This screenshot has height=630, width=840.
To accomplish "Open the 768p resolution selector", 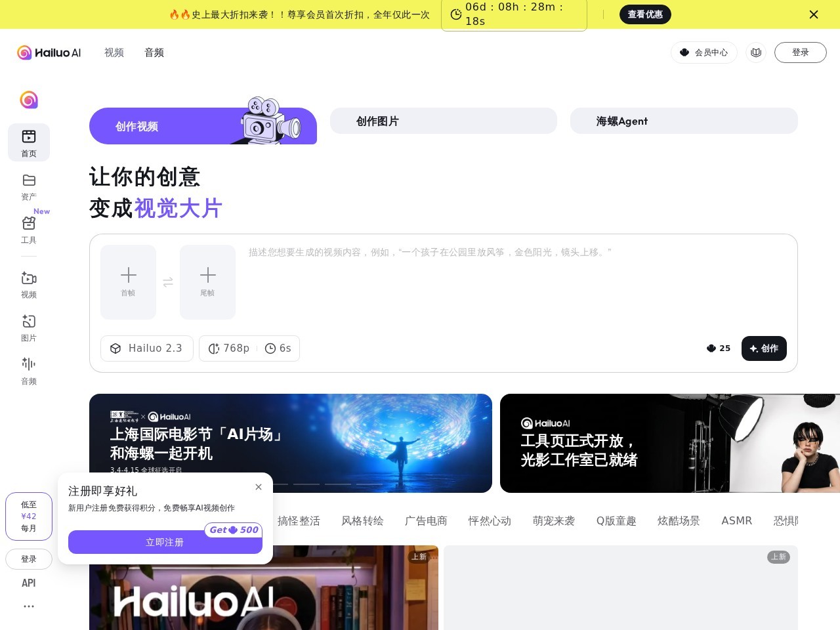I will (228, 348).
